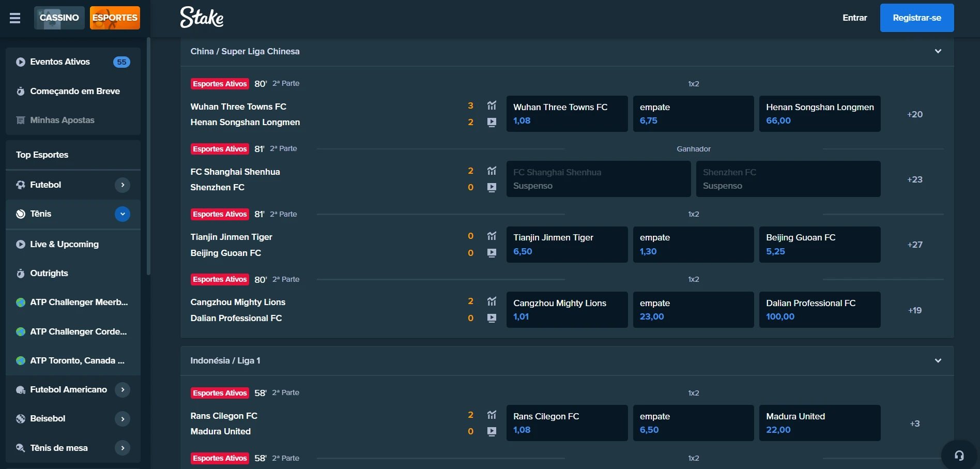Open live stream icon for Shanghai vs Shenzhen

click(x=492, y=188)
